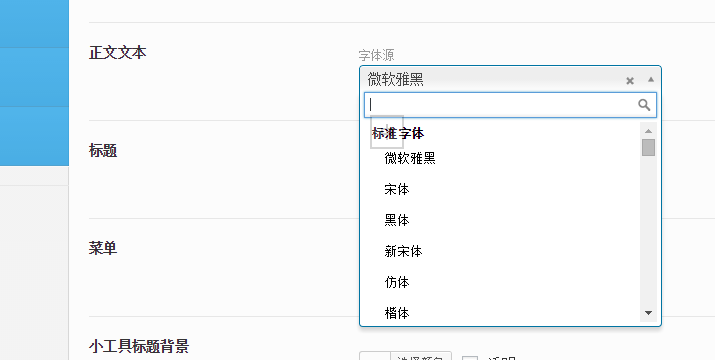
Task: Clear the selected font with the x icon
Action: point(630,81)
